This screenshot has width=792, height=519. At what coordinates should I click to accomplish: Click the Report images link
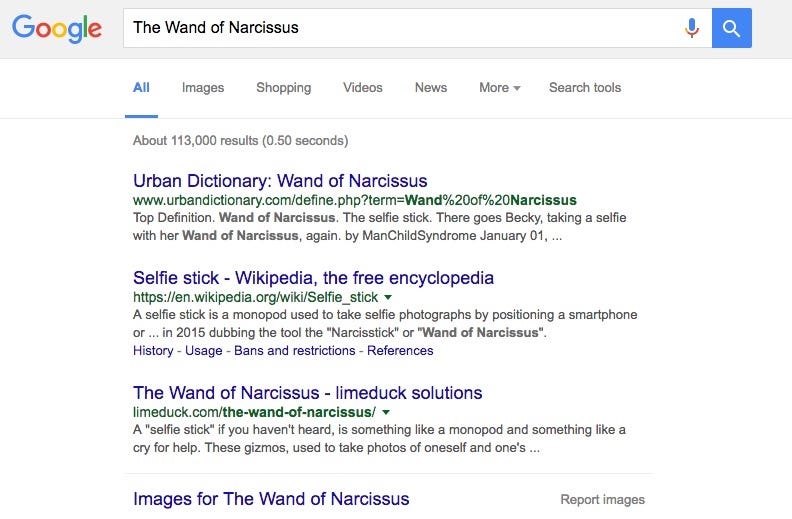(603, 499)
